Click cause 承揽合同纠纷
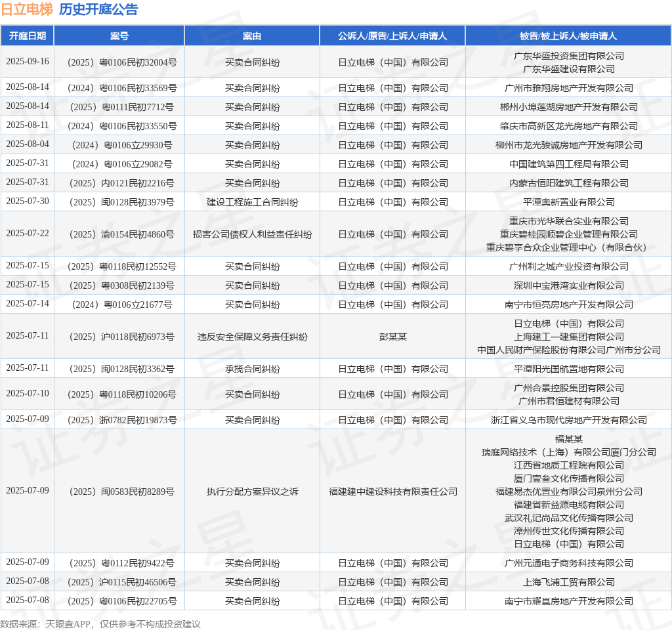This screenshot has height=630, width=672. click(x=252, y=369)
